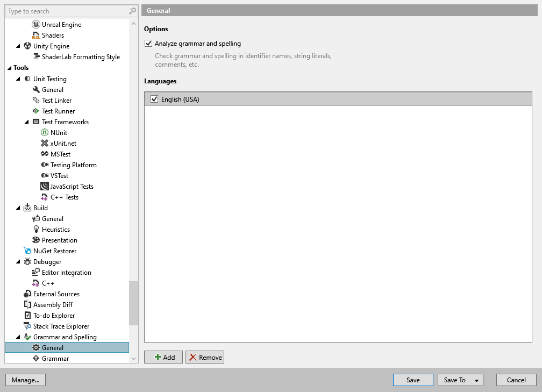
Task: Select the NUnit framework icon
Action: 46,132
